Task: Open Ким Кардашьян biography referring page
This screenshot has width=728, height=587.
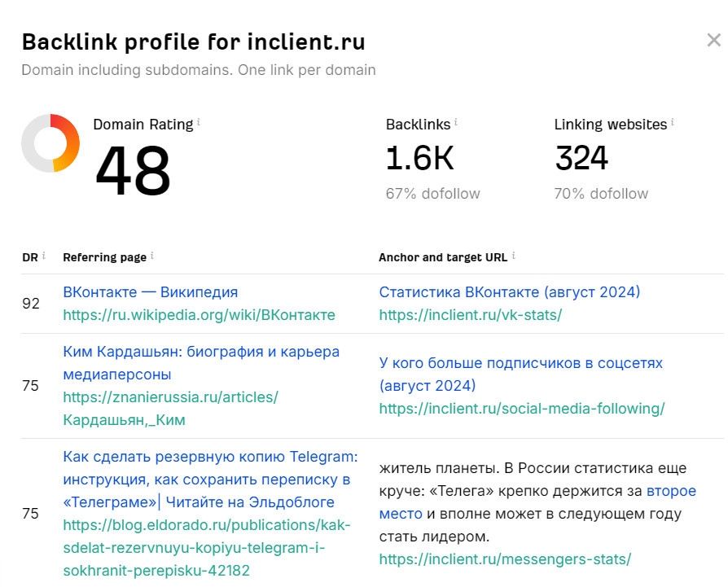Action: [201, 363]
